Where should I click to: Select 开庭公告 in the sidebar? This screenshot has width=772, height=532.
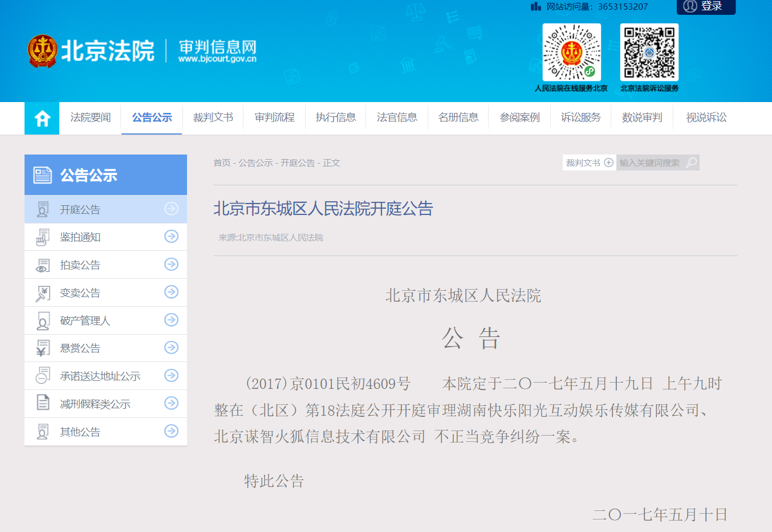pyautogui.click(x=105, y=209)
